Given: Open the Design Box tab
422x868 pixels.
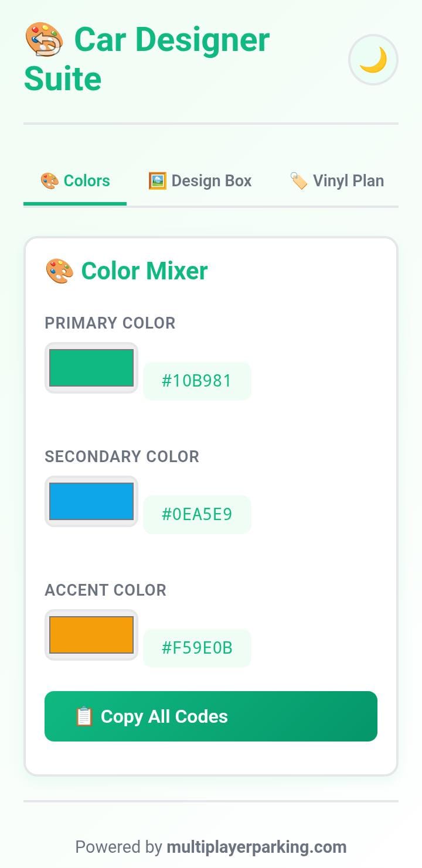Looking at the screenshot, I should (x=200, y=181).
